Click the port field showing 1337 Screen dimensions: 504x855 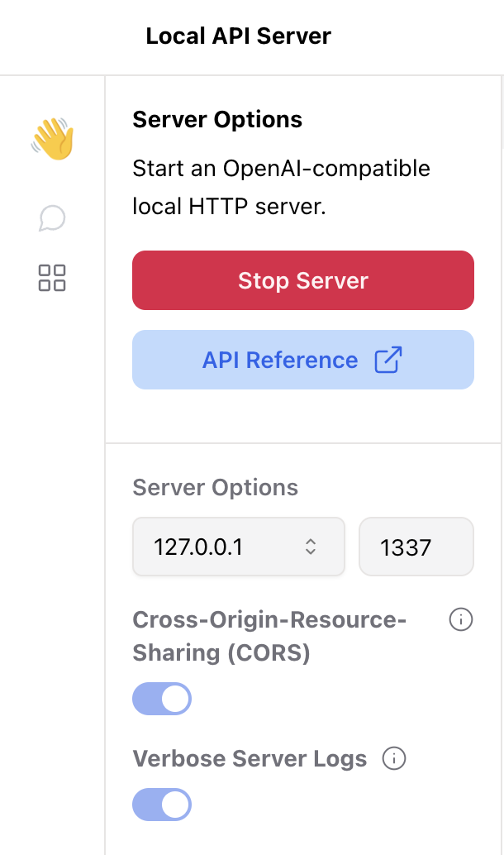point(416,547)
